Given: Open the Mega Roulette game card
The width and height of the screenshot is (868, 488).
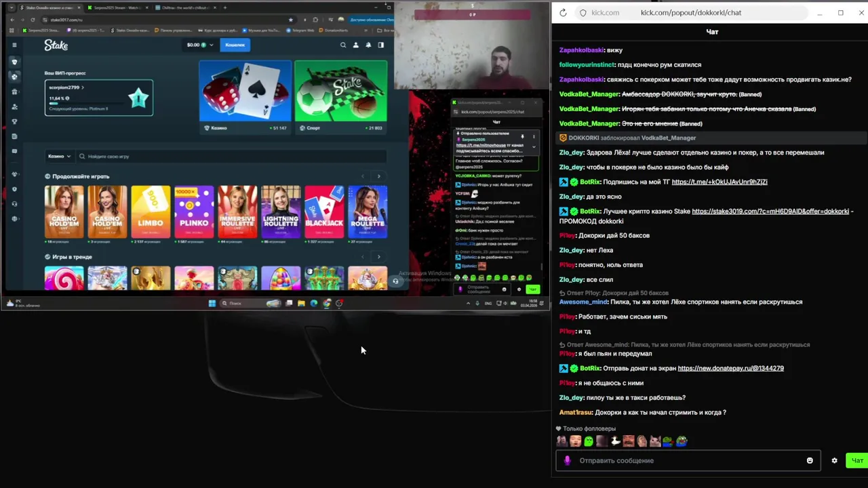Looking at the screenshot, I should [x=368, y=212].
